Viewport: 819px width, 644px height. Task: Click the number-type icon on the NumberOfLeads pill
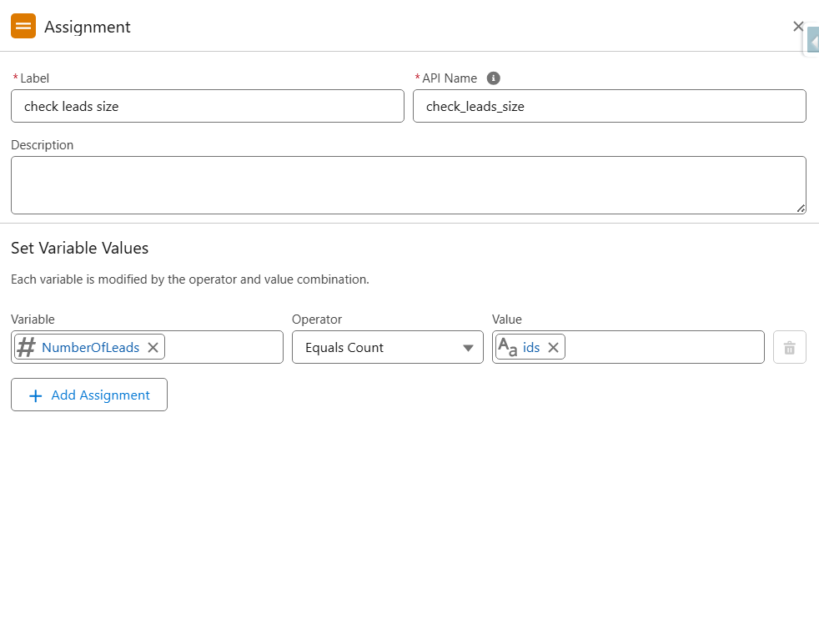point(26,346)
